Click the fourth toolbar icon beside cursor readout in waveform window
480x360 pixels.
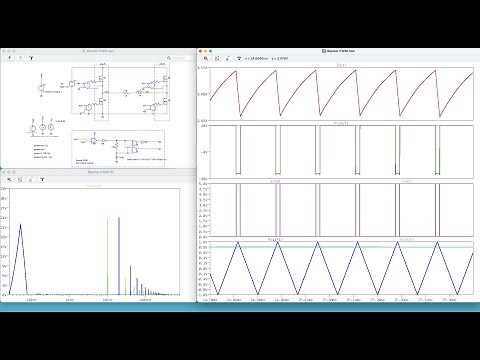click(239, 58)
